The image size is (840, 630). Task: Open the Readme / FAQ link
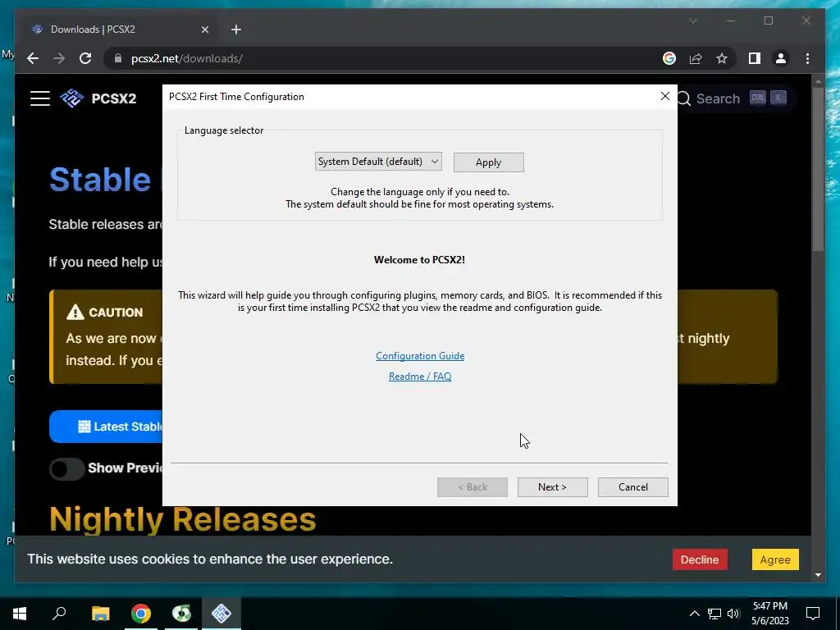pyautogui.click(x=420, y=376)
